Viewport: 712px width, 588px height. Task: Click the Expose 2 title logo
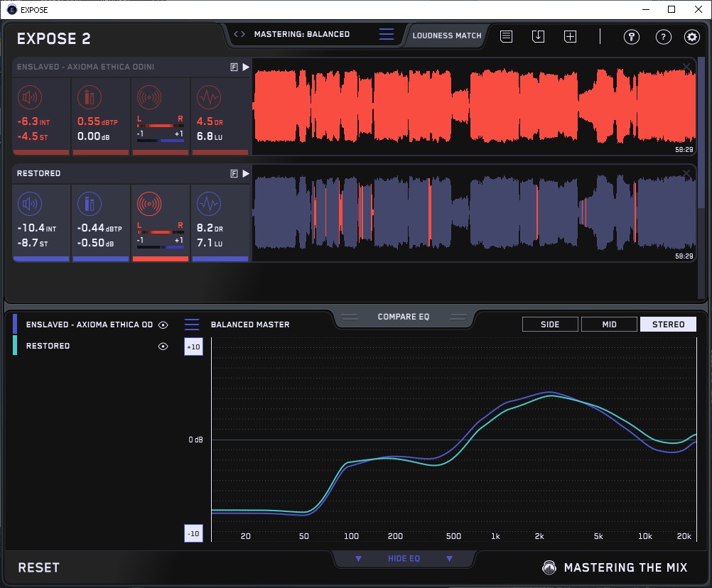click(53, 38)
